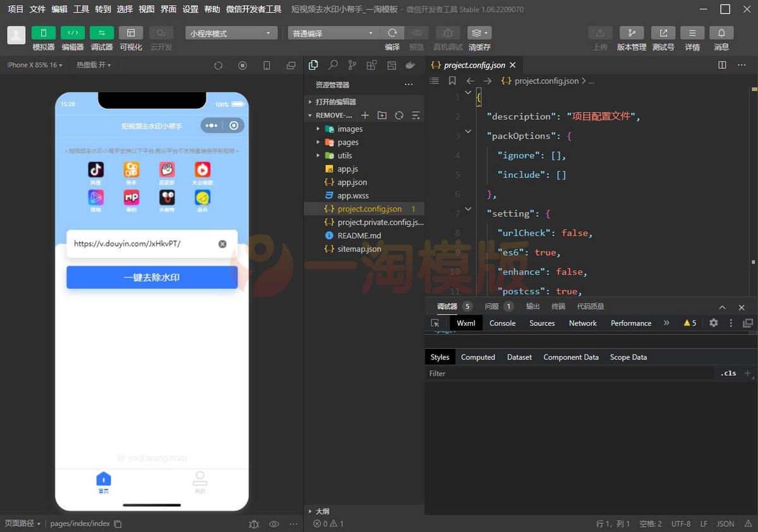Click the new file plus icon in explorer
Screen dimensions: 758x532
tap(364, 115)
